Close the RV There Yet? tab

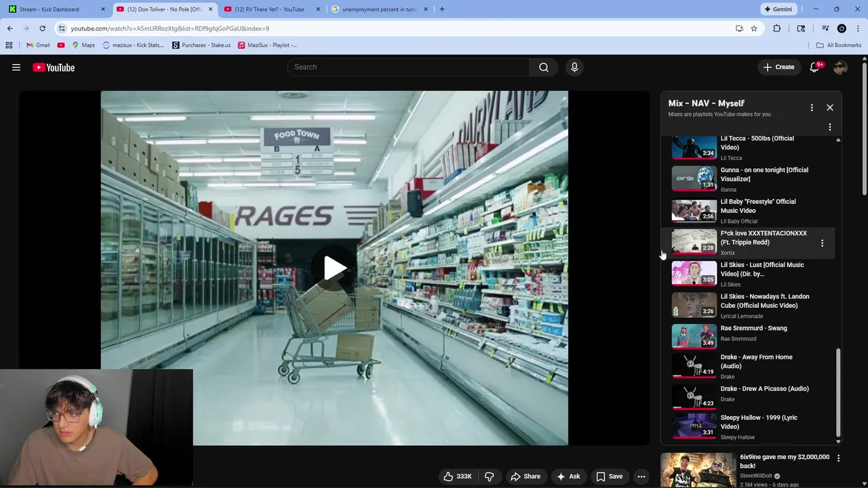318,9
